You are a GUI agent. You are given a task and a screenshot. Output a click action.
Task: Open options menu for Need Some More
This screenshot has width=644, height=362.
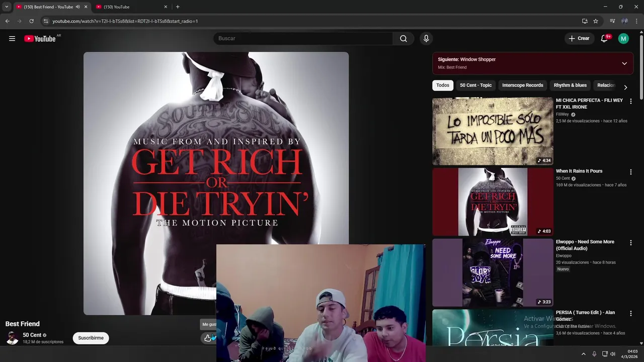pos(630,243)
